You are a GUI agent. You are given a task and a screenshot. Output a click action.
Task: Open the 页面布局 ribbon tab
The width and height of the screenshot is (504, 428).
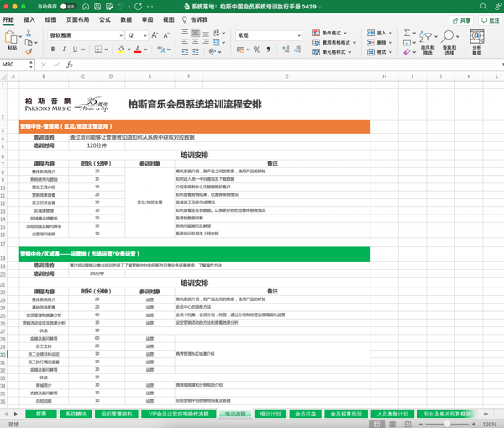click(77, 19)
